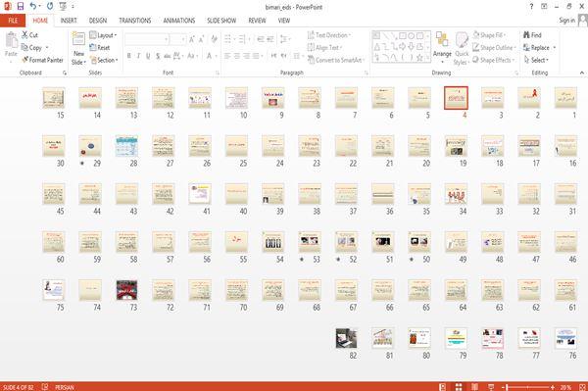Click the Ribbon Display Options icon
This screenshot has width=588, height=391.
coord(544,7)
